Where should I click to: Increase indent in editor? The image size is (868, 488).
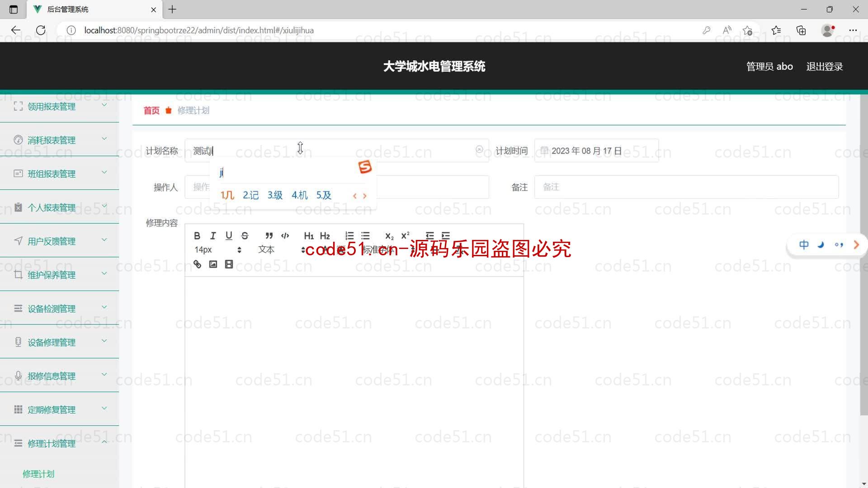point(446,235)
